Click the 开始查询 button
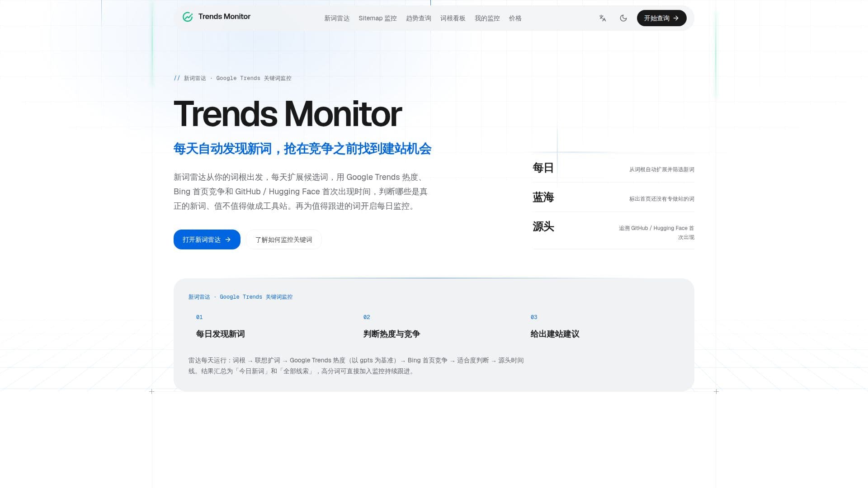This screenshot has height=488, width=868. 661,18
